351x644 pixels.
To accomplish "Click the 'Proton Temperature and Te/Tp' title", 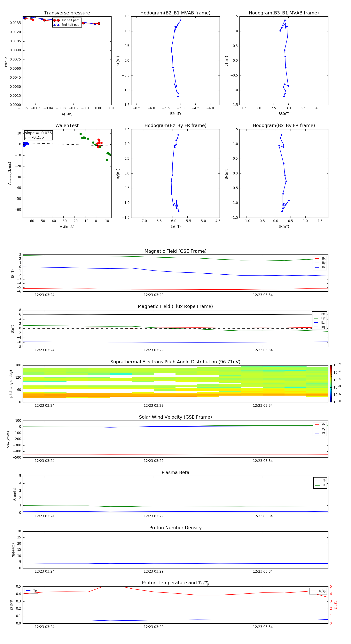I will (175, 583).
